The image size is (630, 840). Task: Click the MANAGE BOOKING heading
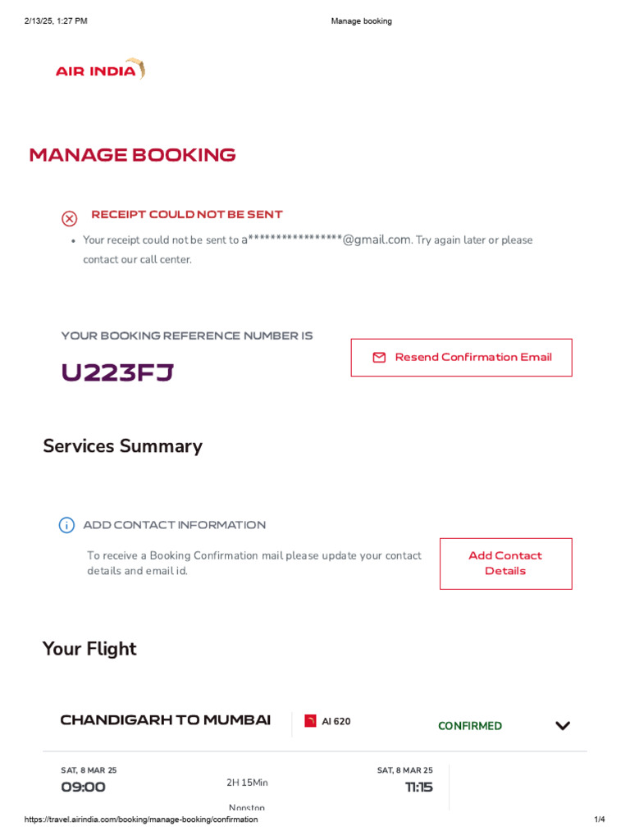click(132, 155)
